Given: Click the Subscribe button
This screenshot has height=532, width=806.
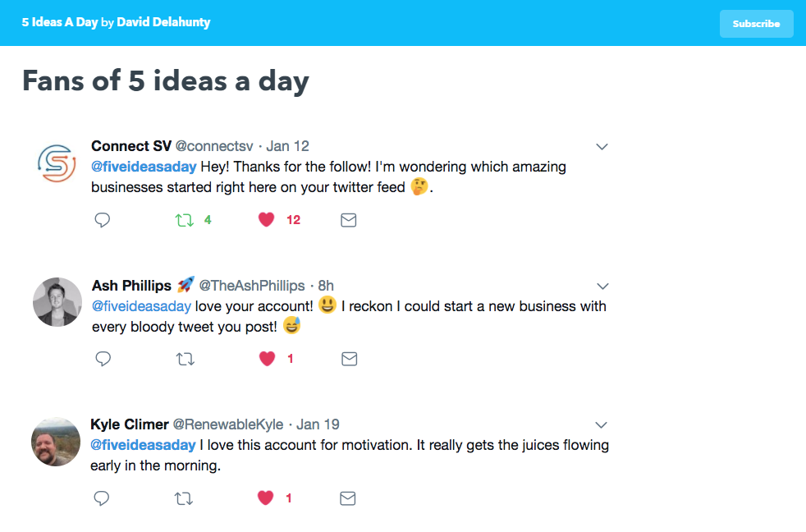Looking at the screenshot, I should [x=755, y=23].
